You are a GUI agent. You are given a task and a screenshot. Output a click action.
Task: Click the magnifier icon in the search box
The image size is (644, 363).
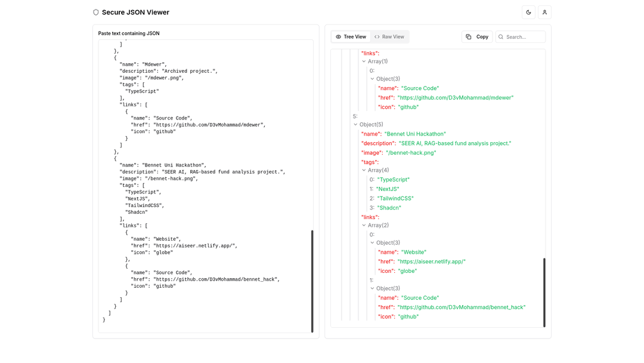point(500,36)
